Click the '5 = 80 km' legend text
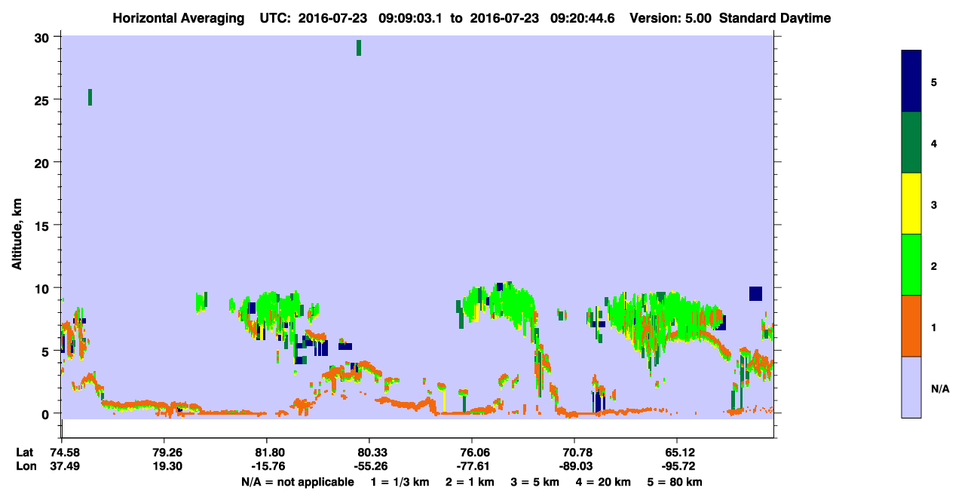This screenshot has height=503, width=980. tap(675, 482)
